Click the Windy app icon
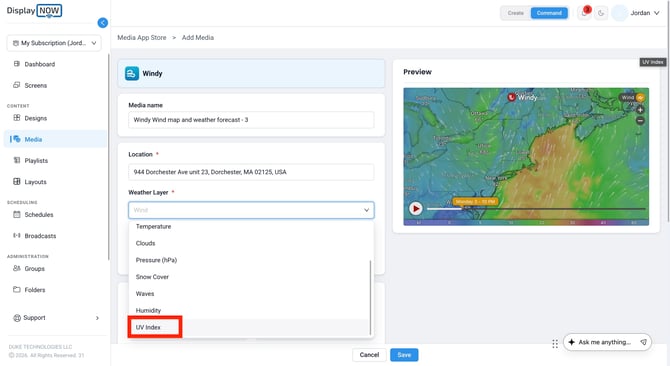The height and width of the screenshot is (366, 670). tap(132, 73)
